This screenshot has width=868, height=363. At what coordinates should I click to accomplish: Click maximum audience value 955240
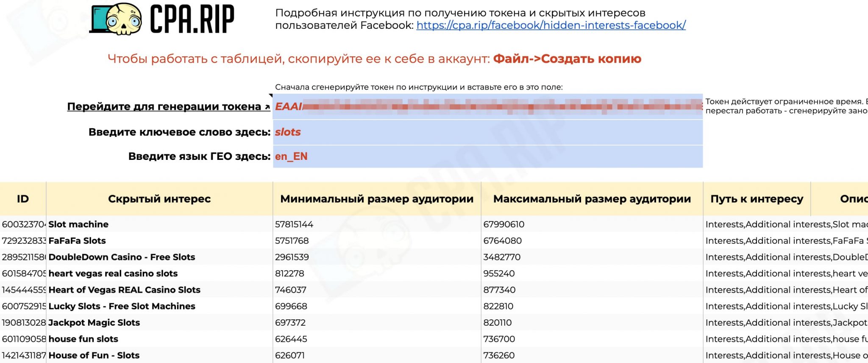(499, 274)
